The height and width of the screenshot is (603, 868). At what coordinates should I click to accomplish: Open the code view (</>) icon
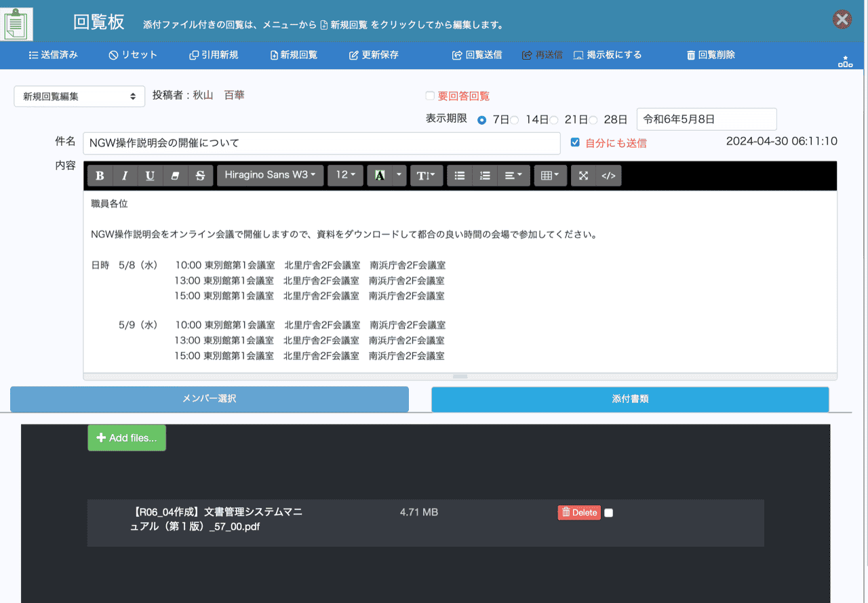tap(608, 176)
